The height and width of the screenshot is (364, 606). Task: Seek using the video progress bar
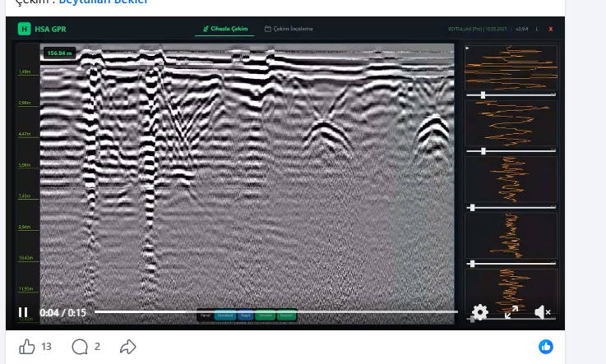[275, 311]
